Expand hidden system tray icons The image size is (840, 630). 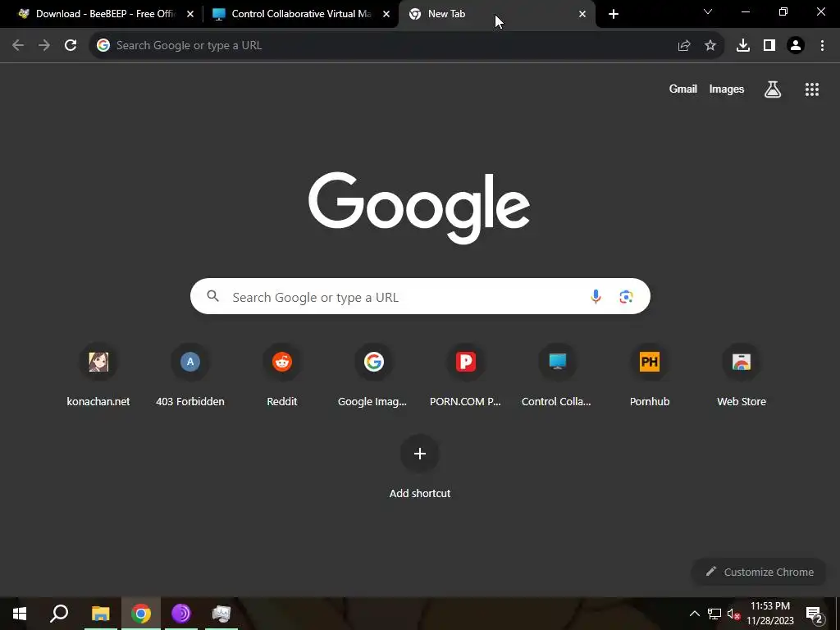[694, 614]
